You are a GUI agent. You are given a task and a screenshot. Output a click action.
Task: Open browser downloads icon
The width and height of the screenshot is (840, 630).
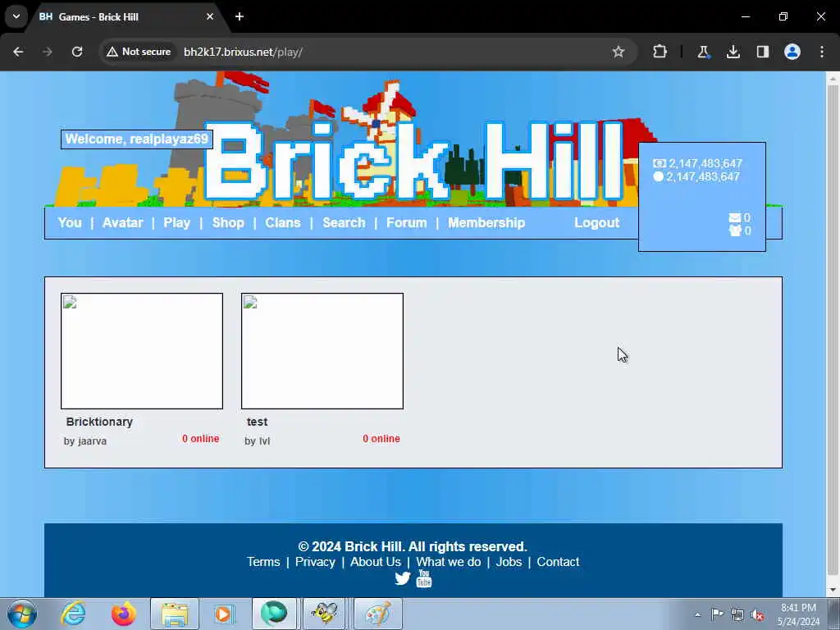733,52
